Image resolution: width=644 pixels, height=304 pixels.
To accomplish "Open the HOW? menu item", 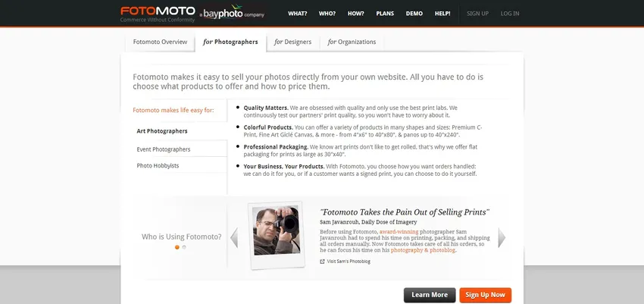I will click(355, 14).
